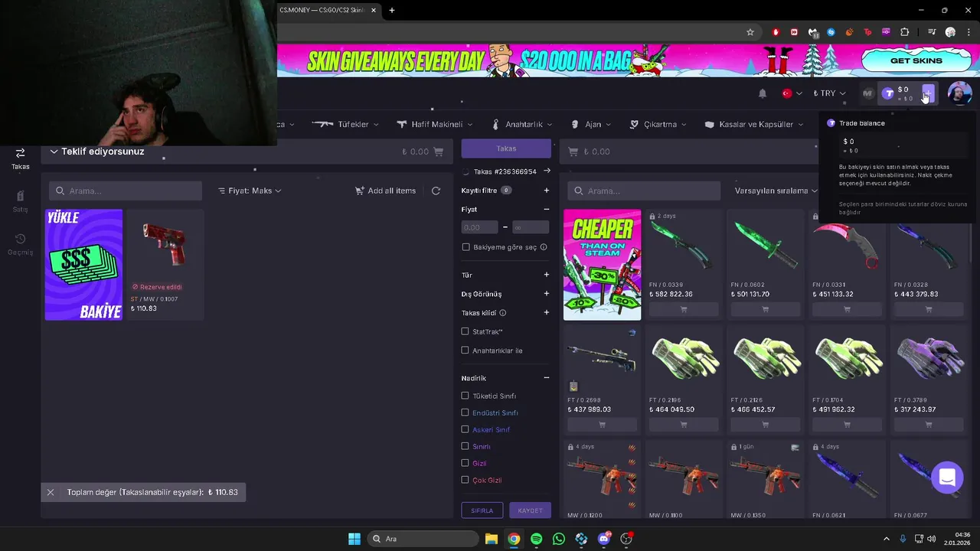Open Discord from the taskbar

[604, 539]
